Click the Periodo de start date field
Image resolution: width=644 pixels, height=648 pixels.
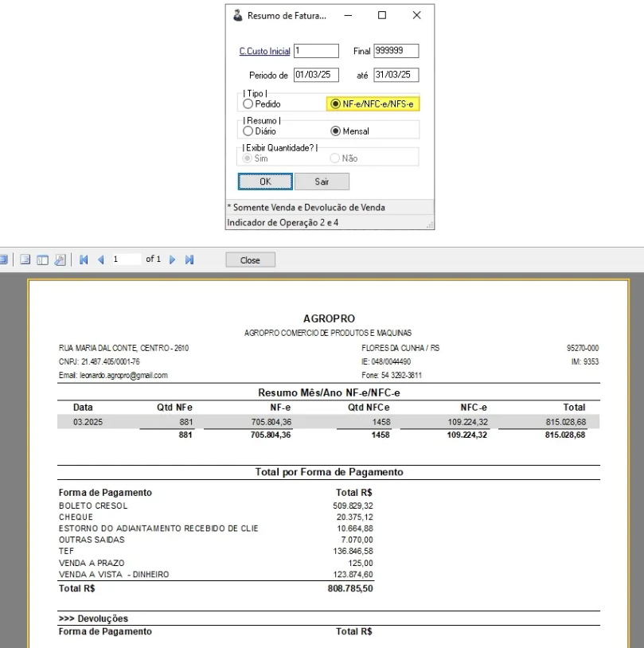tap(316, 75)
